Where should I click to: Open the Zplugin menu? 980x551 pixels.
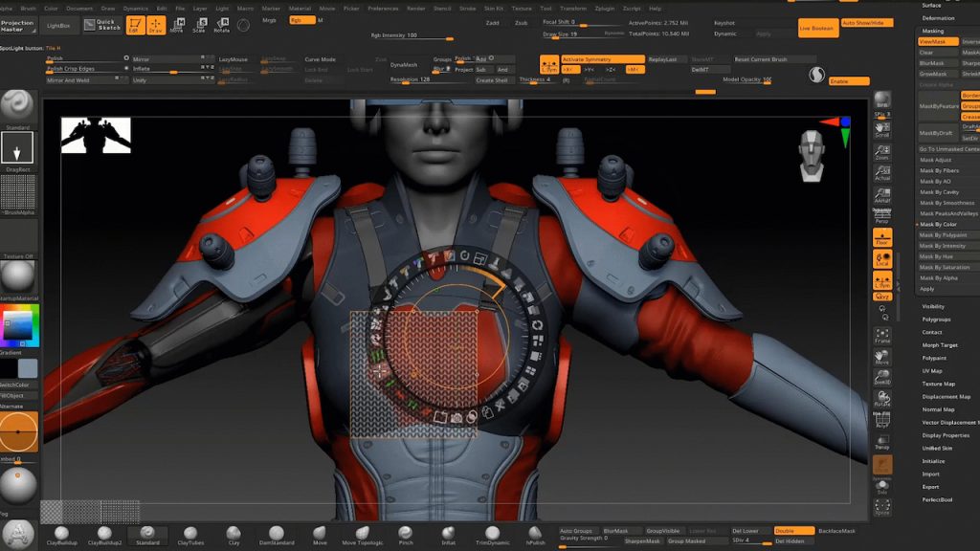tap(604, 9)
